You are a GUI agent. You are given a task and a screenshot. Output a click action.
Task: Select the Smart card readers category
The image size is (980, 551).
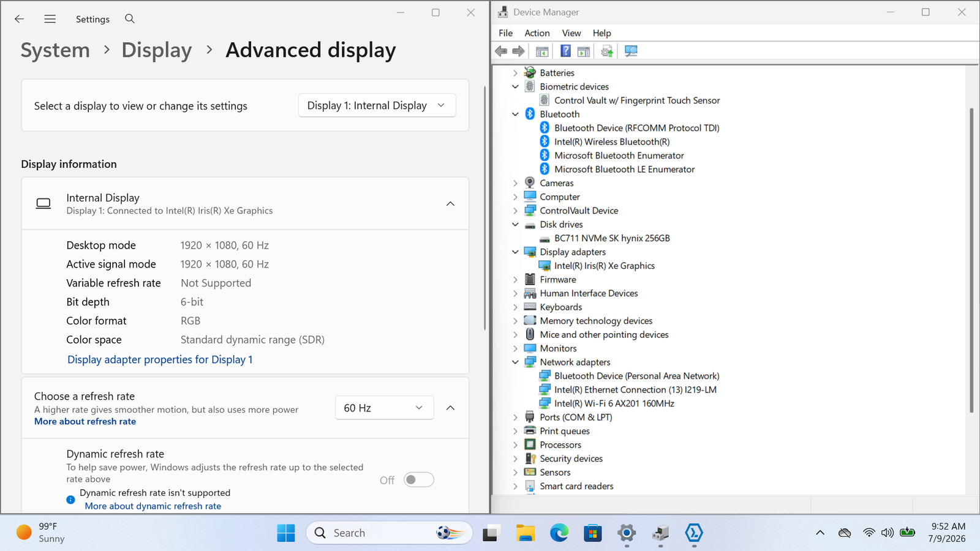576,486
